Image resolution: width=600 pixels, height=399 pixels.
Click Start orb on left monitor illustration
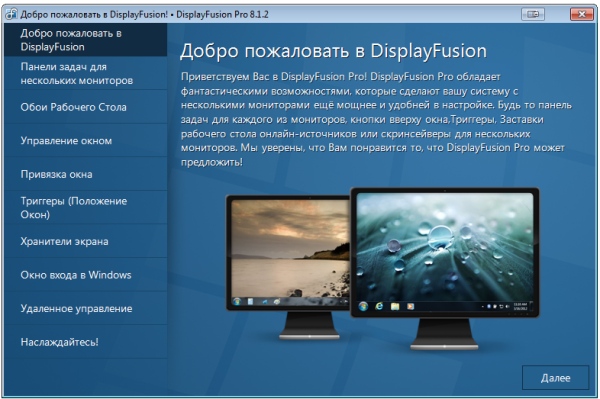coord(237,301)
